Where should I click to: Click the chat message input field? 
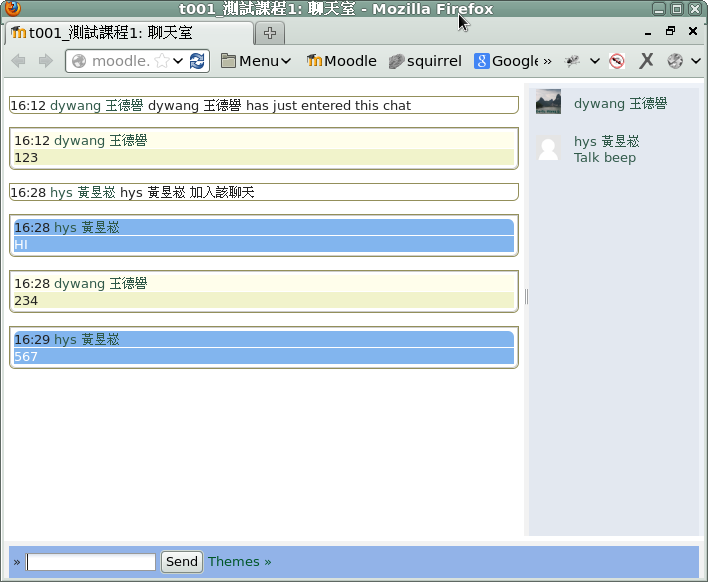click(91, 562)
